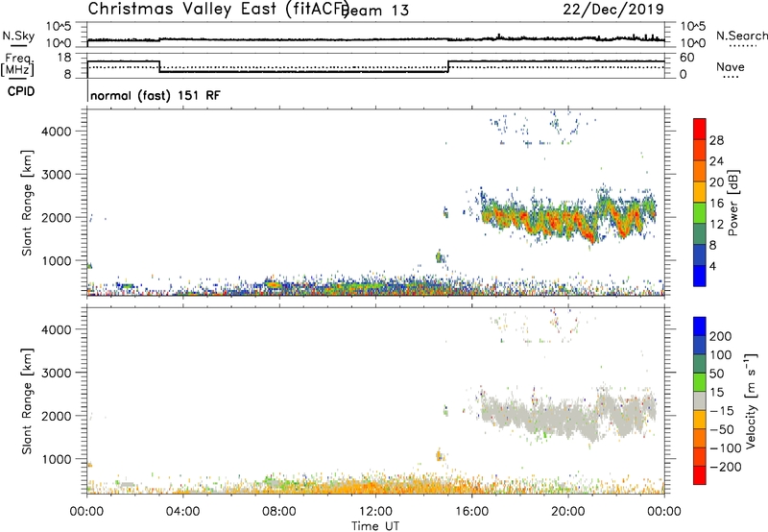Click the '08:00' time tick label
This screenshot has width=768, height=532.
[279, 512]
